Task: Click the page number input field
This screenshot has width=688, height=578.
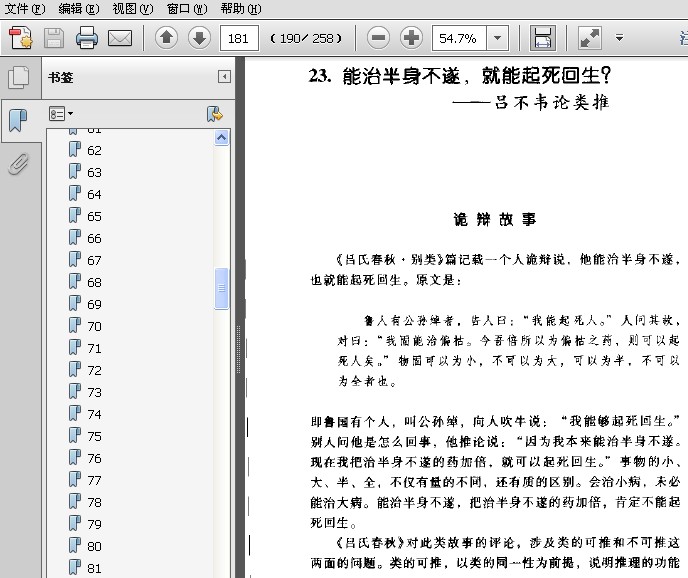Action: point(239,39)
